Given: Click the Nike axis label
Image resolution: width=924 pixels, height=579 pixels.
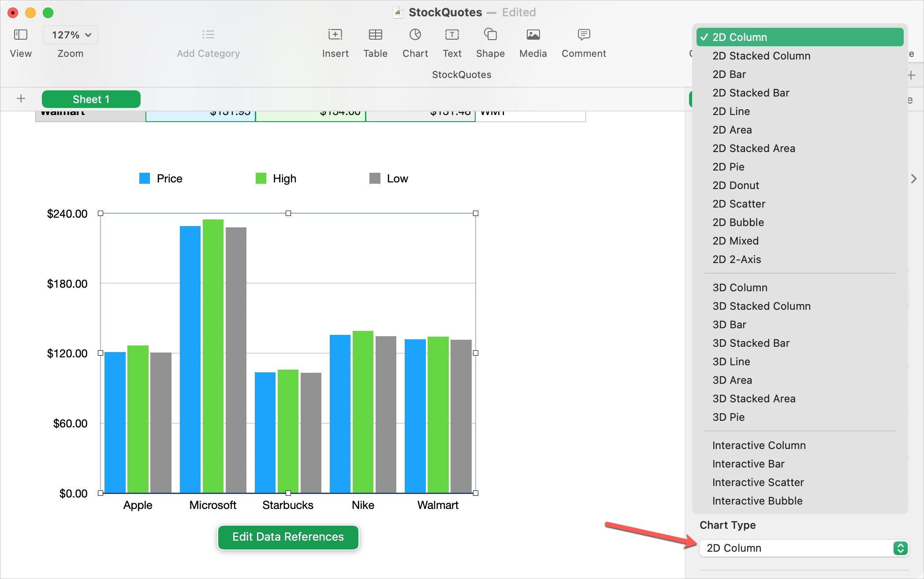Looking at the screenshot, I should point(363,505).
